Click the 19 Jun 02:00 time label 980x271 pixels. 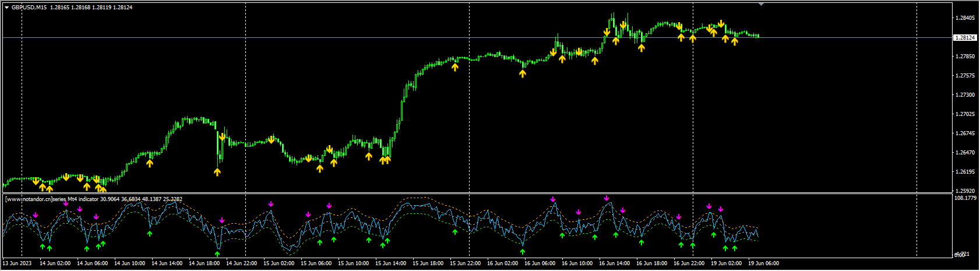click(x=727, y=263)
